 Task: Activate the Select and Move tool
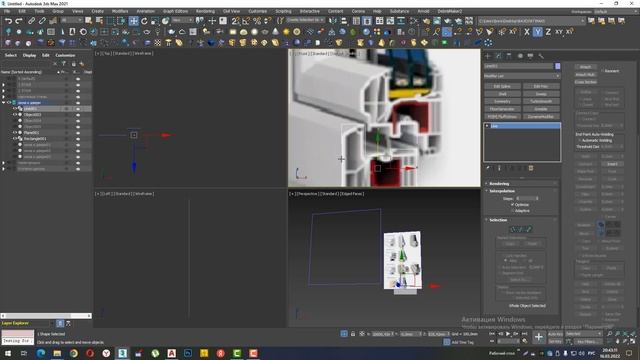pos(133,21)
